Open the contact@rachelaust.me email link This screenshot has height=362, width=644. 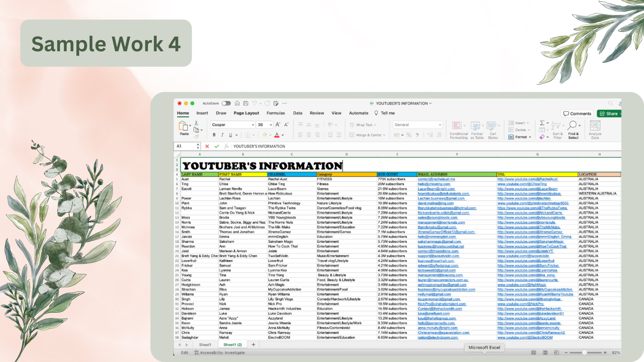[436, 179]
